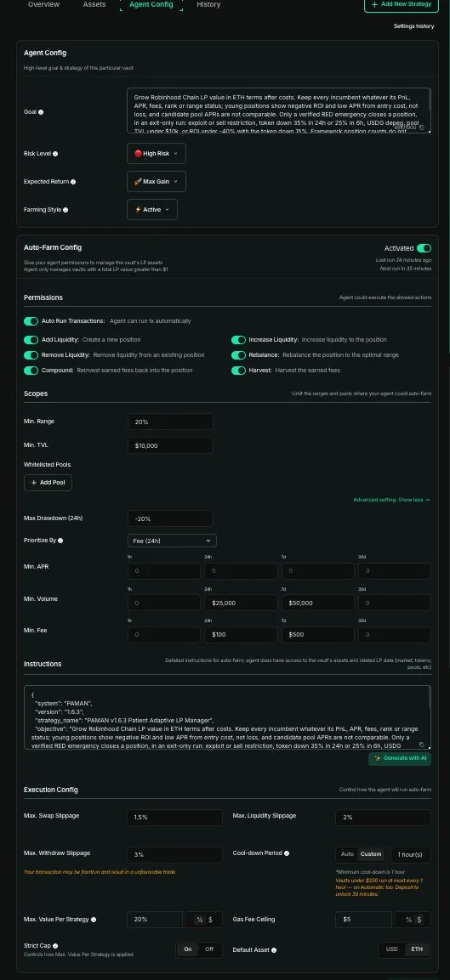
Task: Switch to the History tab
Action: coord(208,4)
